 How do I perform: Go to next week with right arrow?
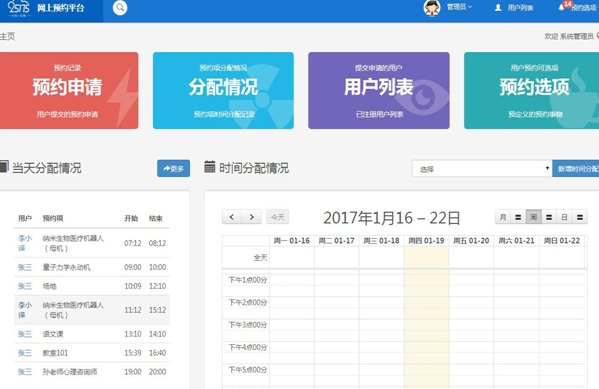pyautogui.click(x=252, y=217)
